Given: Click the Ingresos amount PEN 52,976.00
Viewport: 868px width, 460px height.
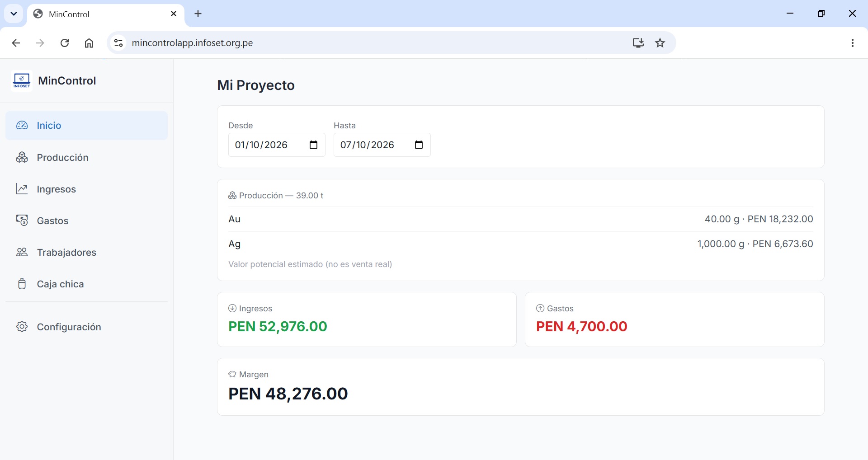Looking at the screenshot, I should coord(278,326).
